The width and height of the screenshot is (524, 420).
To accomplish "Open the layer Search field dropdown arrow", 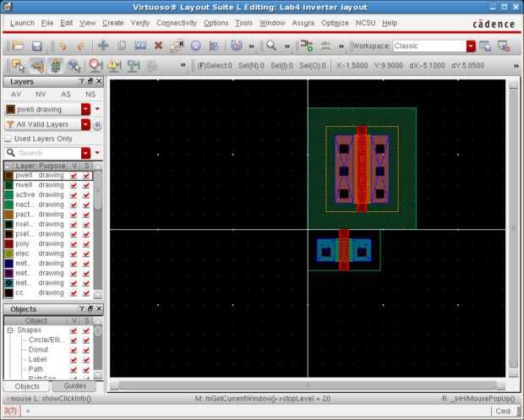I will (x=85, y=153).
